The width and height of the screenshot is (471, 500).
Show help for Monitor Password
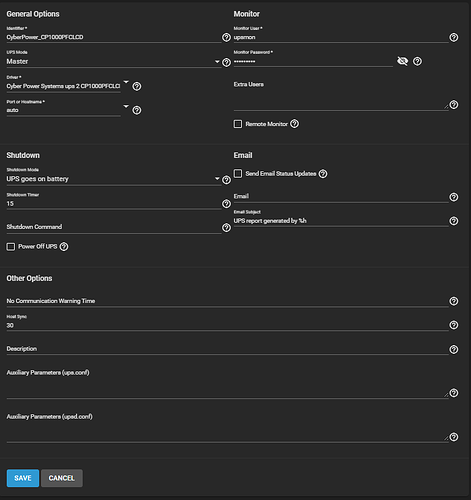coord(417,61)
